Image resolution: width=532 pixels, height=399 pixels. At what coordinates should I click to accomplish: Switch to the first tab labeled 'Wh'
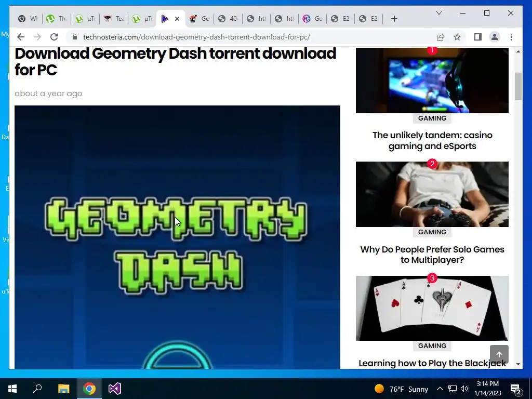click(x=28, y=19)
